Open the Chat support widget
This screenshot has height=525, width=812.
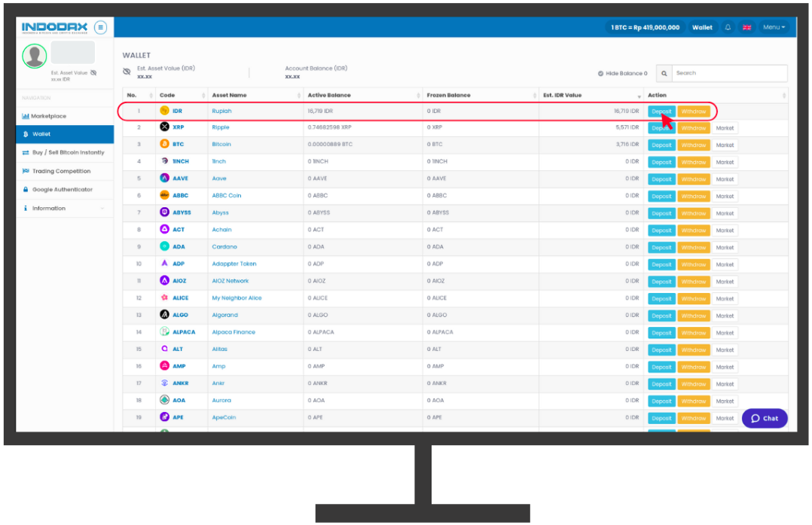(x=765, y=418)
